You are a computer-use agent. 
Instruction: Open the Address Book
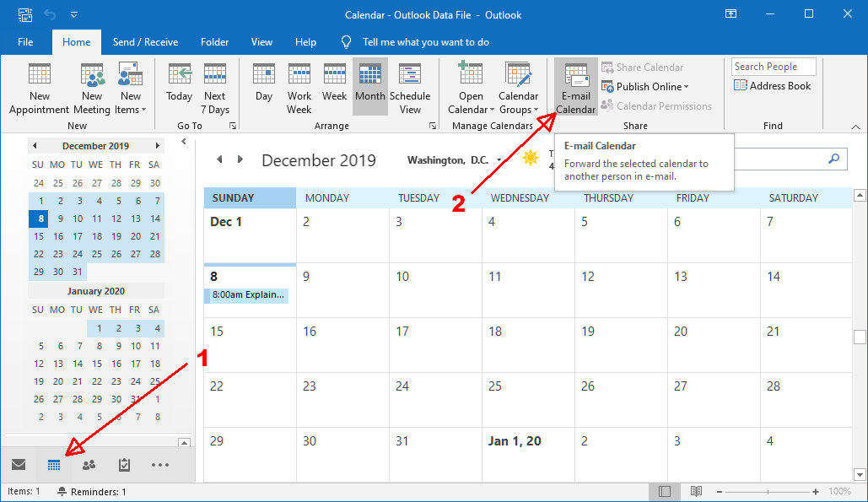click(x=772, y=86)
